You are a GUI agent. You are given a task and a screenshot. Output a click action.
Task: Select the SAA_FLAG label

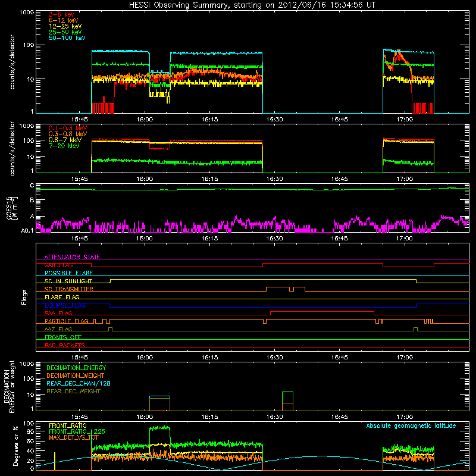(x=58, y=313)
